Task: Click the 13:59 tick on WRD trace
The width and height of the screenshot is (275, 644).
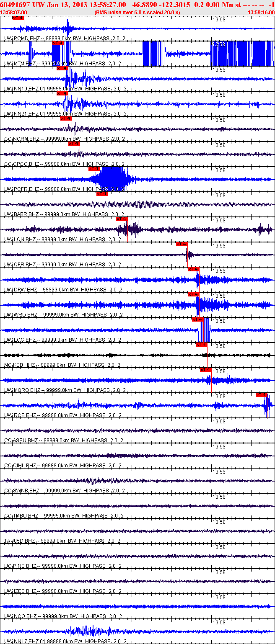Action: (219, 296)
